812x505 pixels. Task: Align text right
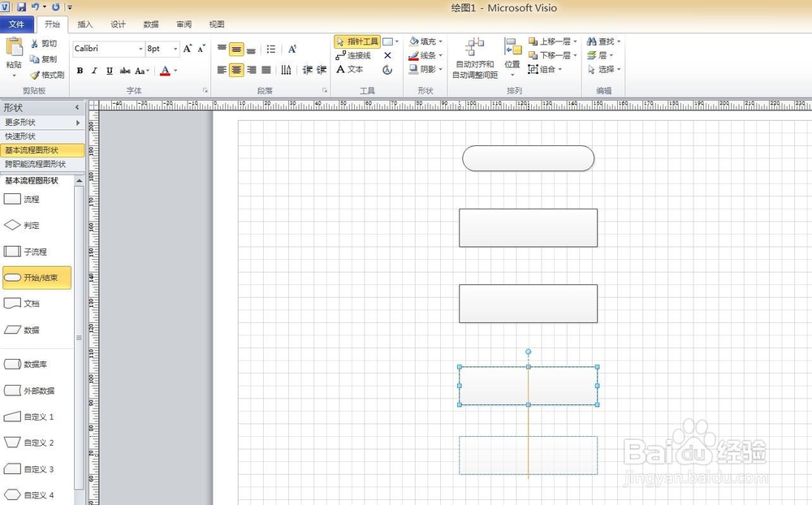252,70
